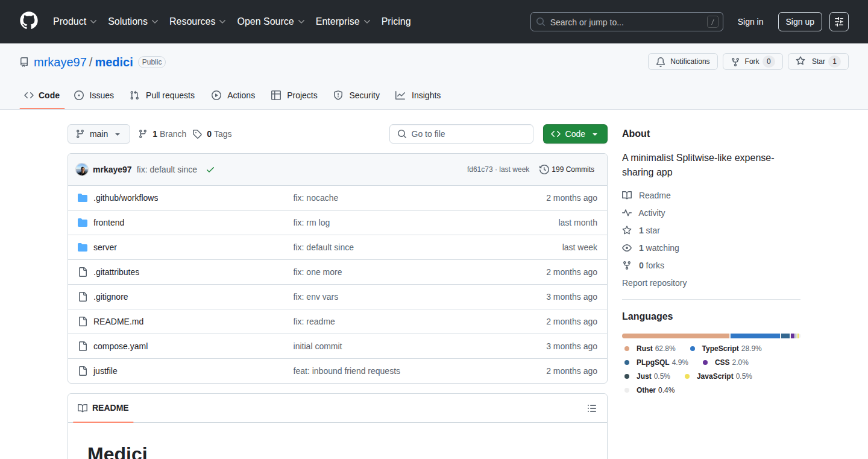Click the star icon next to 1 star
This screenshot has width=868, height=459.
click(627, 230)
